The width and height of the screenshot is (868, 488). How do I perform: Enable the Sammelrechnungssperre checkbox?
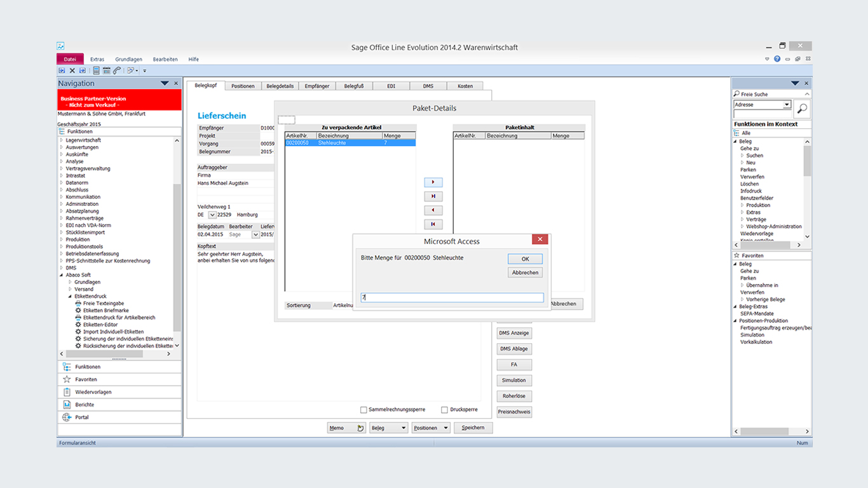[363, 410]
